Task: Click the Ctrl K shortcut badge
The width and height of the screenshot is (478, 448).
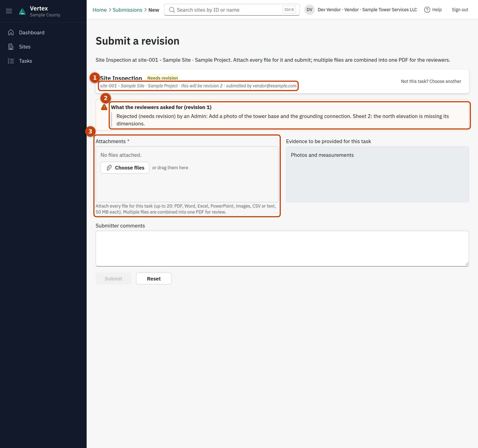Action: coord(289,10)
